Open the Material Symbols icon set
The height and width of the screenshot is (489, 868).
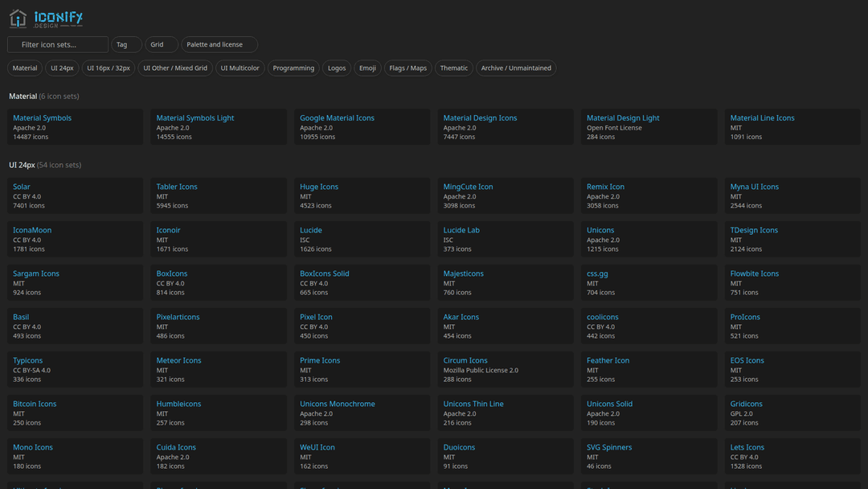pyautogui.click(x=43, y=118)
